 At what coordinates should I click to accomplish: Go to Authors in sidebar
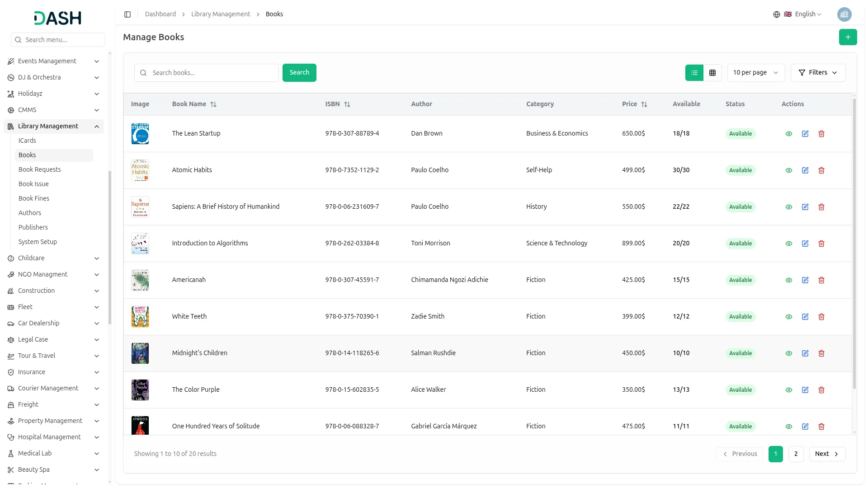pyautogui.click(x=30, y=213)
